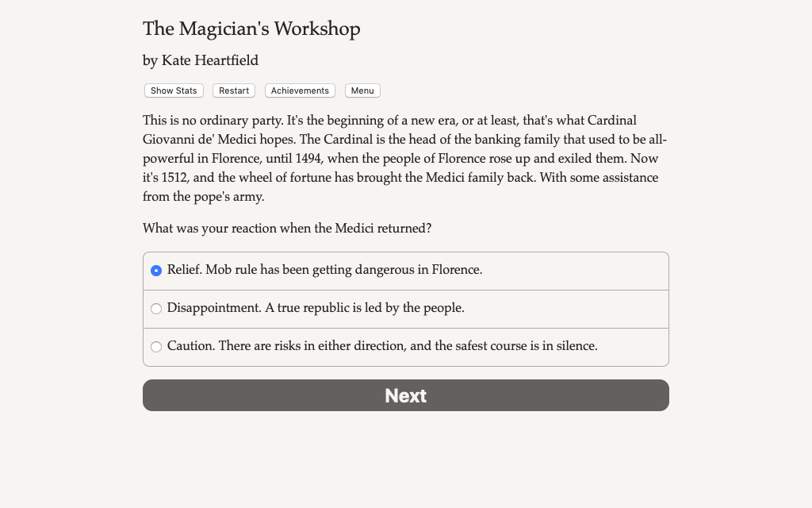812x508 pixels.
Task: Click the Caution option row
Action: click(405, 347)
